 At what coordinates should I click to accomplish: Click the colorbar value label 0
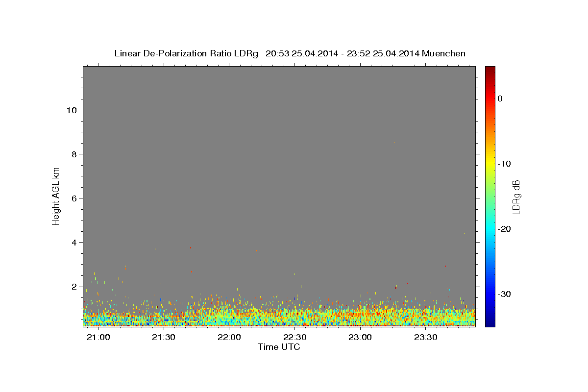click(500, 98)
